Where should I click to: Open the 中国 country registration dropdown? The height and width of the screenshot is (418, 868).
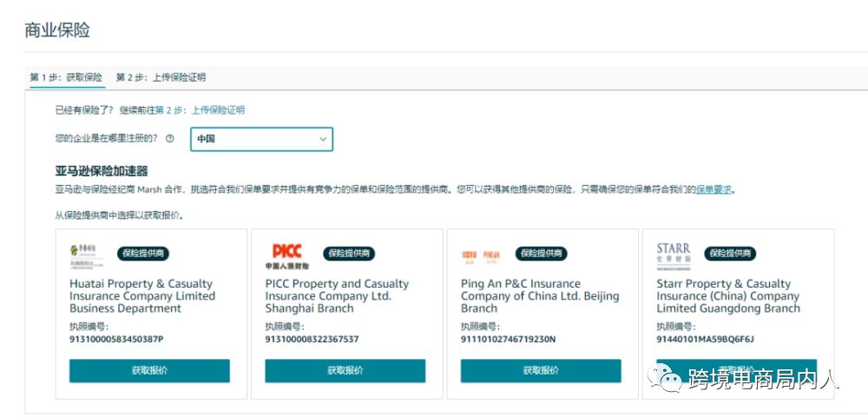261,139
